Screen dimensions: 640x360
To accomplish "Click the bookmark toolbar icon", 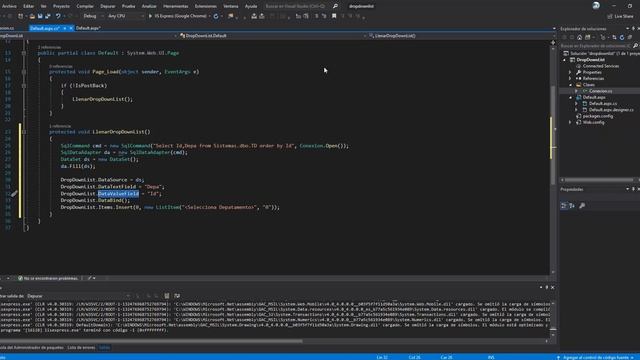I will coord(334,16).
